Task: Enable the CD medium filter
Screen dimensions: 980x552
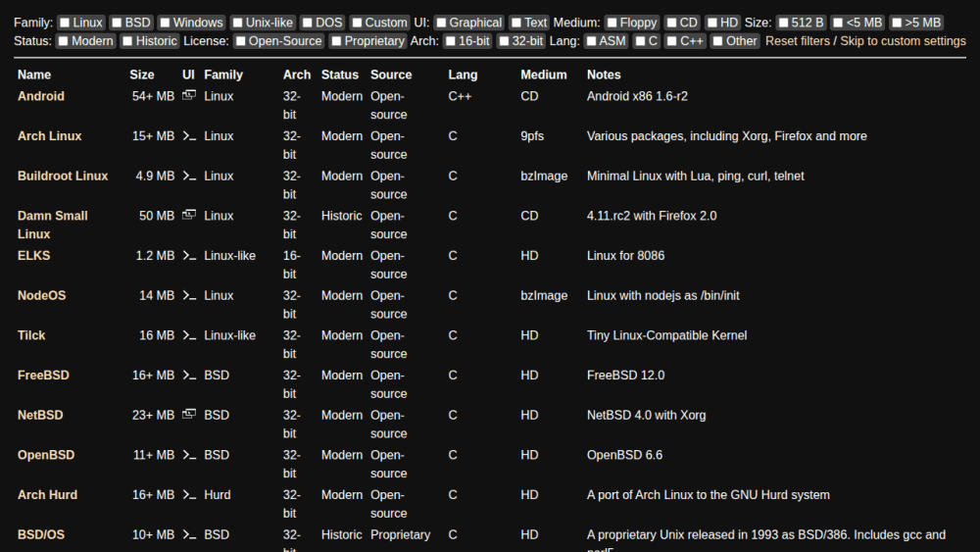Action: [x=671, y=23]
